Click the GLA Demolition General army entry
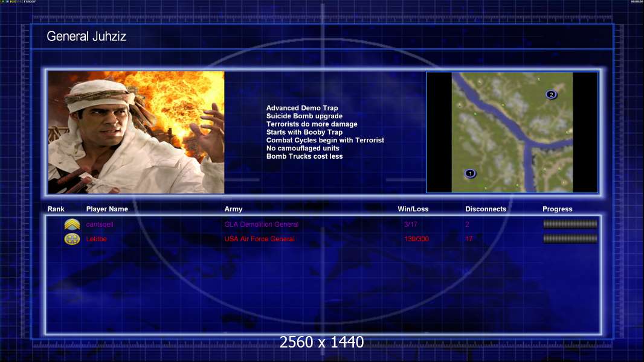 pyautogui.click(x=261, y=224)
